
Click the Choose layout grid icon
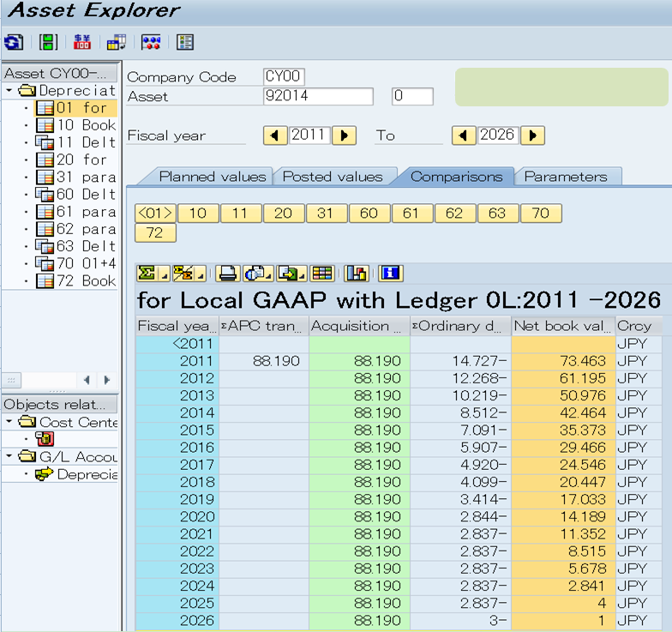pos(322,273)
